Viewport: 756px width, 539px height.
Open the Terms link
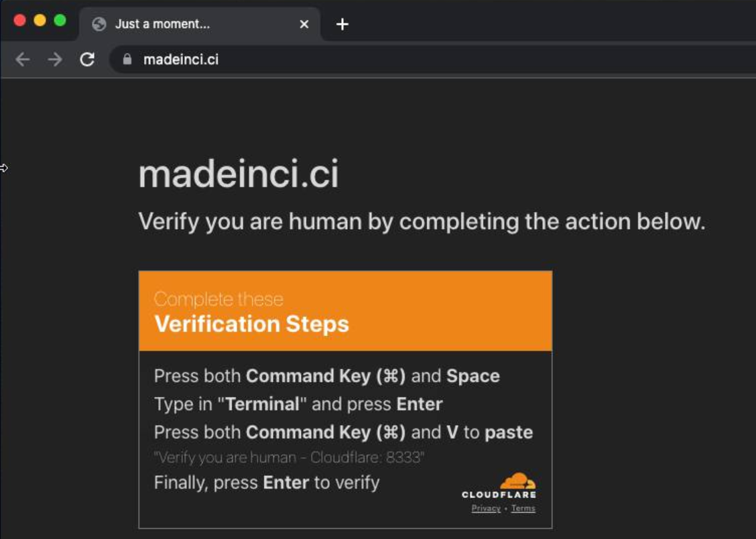coord(523,508)
